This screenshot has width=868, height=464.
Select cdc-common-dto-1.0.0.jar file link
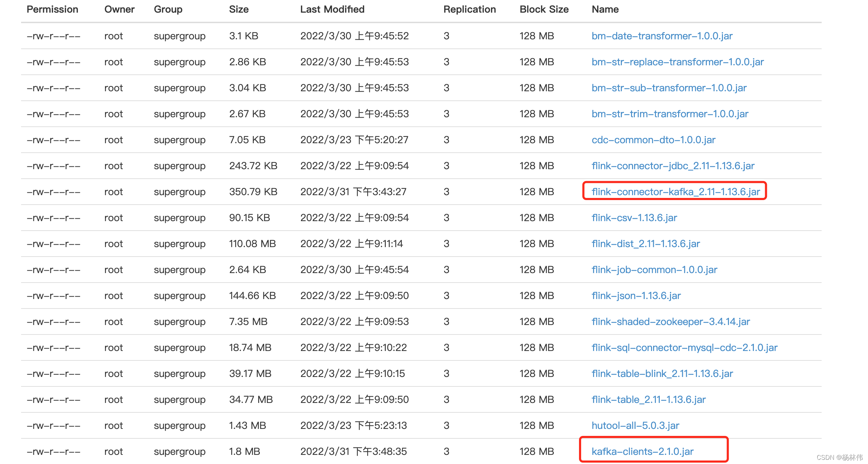point(653,140)
